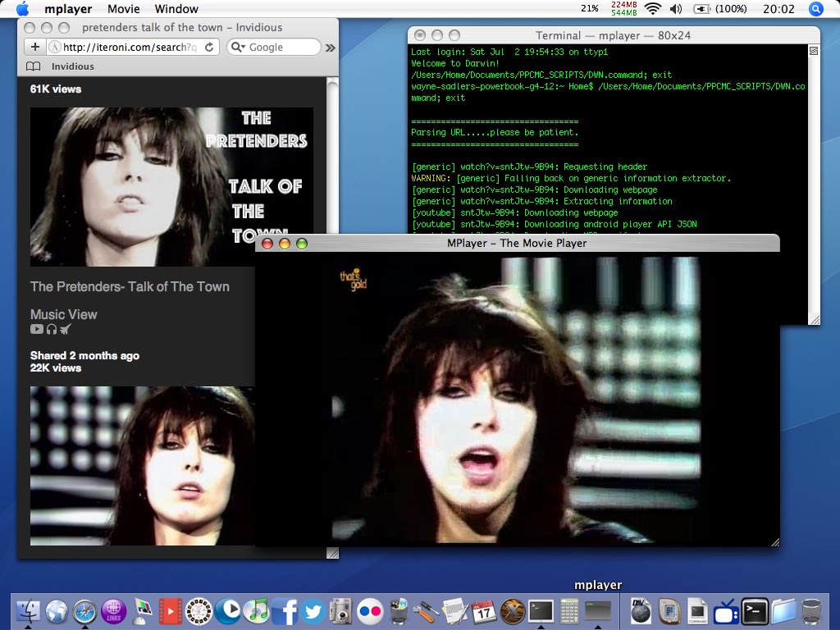The height and width of the screenshot is (630, 840).
Task: Open The Pretenders- Talk of The Town link
Action: (130, 286)
